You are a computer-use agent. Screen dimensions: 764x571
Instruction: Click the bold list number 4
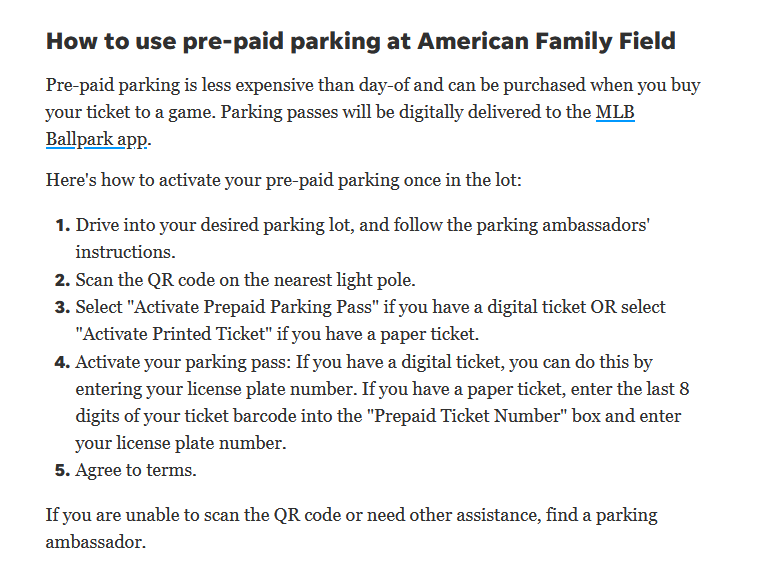pos(61,361)
